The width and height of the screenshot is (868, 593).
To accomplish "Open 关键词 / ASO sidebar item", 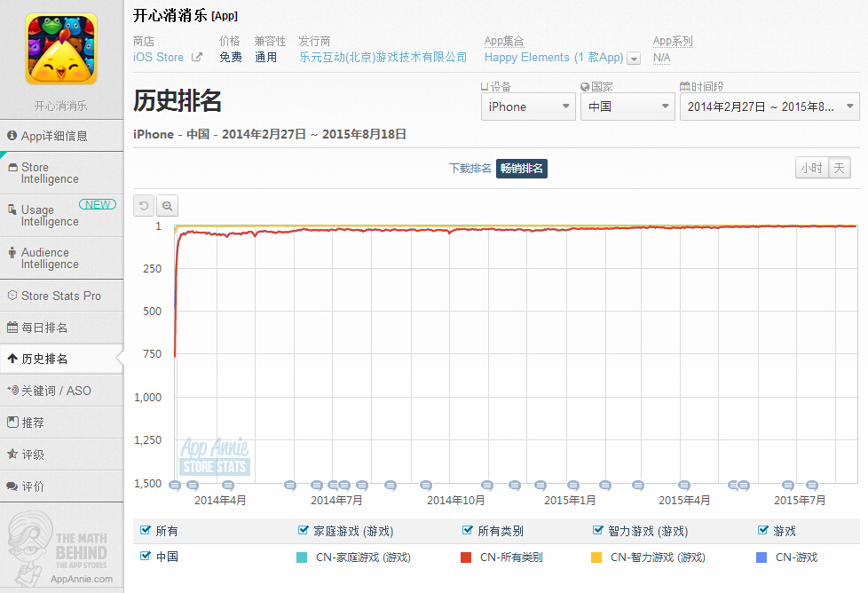I will coord(61,391).
